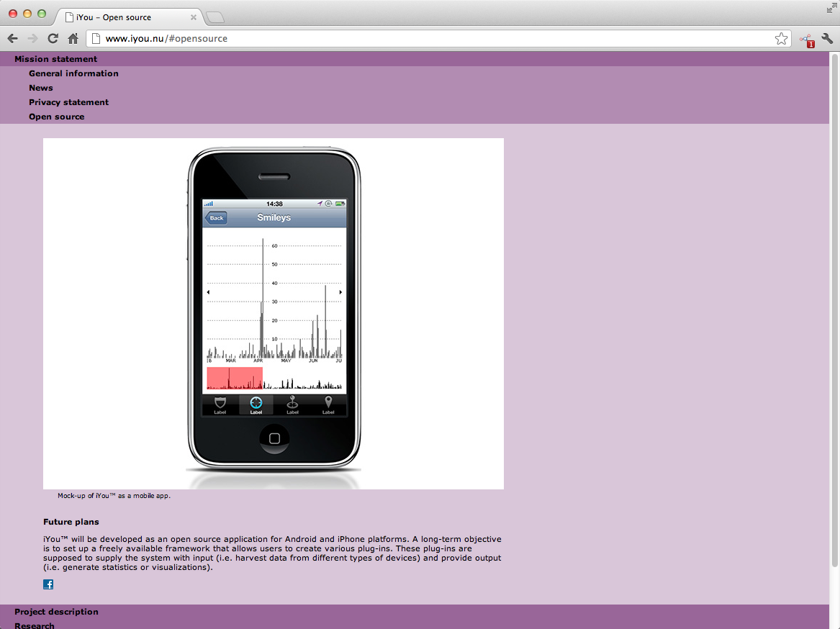Click the browser back arrow button
Screen dimensions: 840x629
point(12,39)
